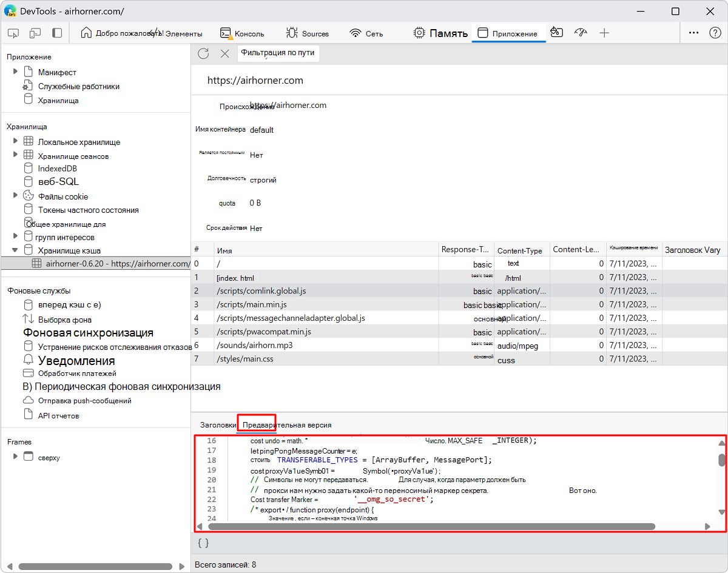Viewport: 728px width, 573px height.
Task: Delete selected cache entry X icon
Action: 224,53
